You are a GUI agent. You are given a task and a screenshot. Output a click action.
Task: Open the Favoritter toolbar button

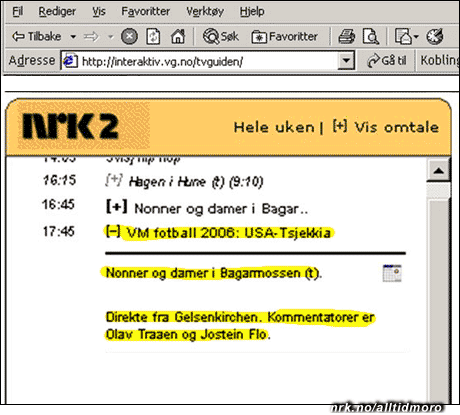pyautogui.click(x=284, y=36)
